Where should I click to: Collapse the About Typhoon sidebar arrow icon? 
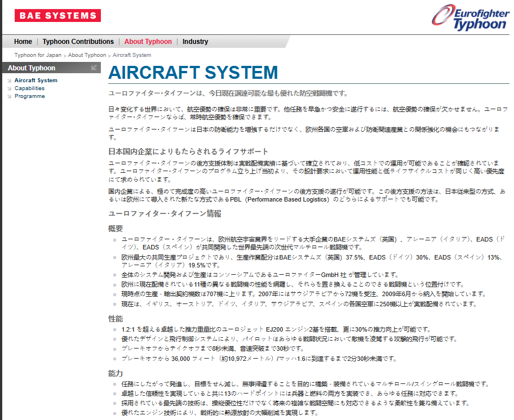coord(94,68)
